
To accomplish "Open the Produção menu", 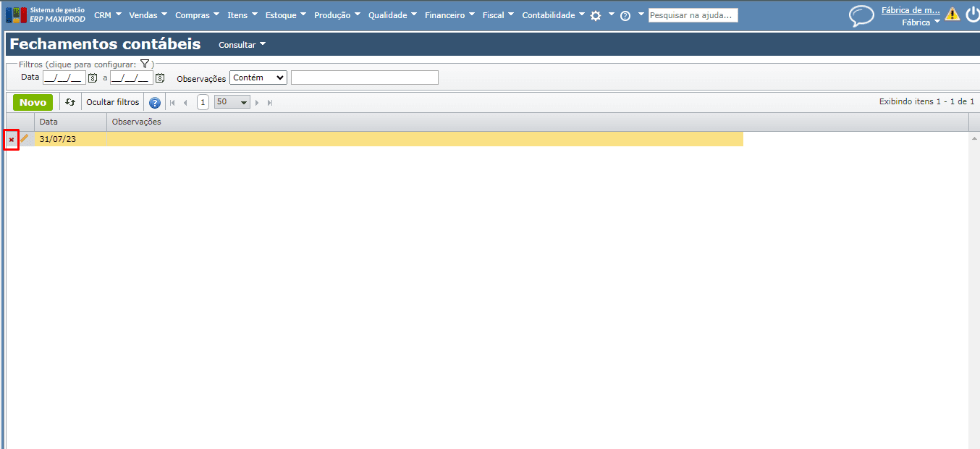I will [337, 15].
